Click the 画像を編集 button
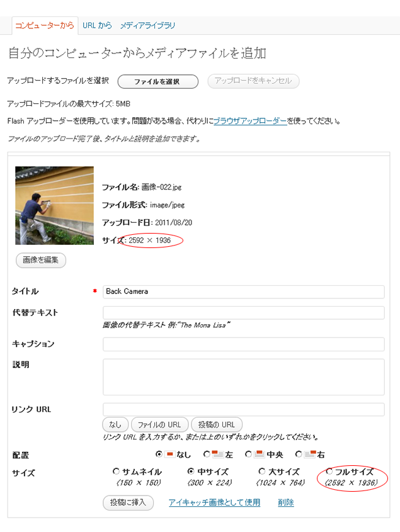Viewport: 400px width, 532px height. click(41, 260)
